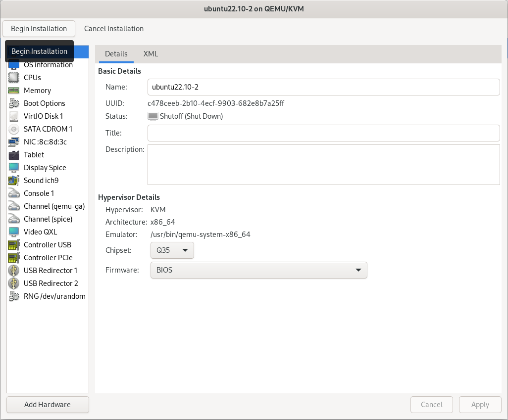Screen dimensions: 508x420
Task: Select the Sound ich9 entry
Action: (48, 181)
